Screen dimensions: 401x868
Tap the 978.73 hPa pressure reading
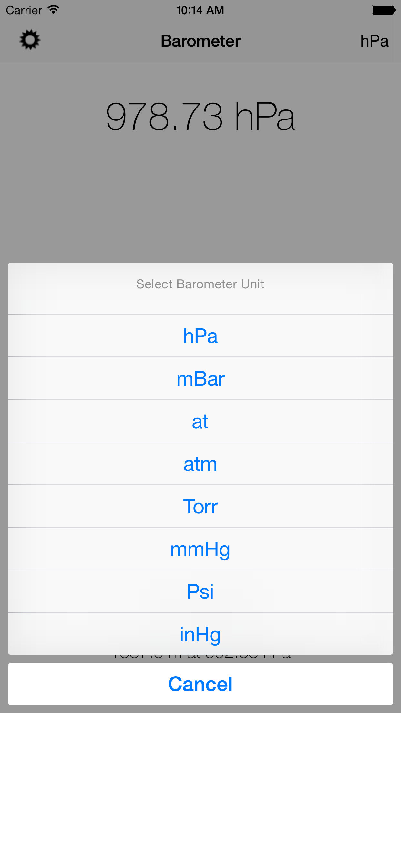[200, 117]
